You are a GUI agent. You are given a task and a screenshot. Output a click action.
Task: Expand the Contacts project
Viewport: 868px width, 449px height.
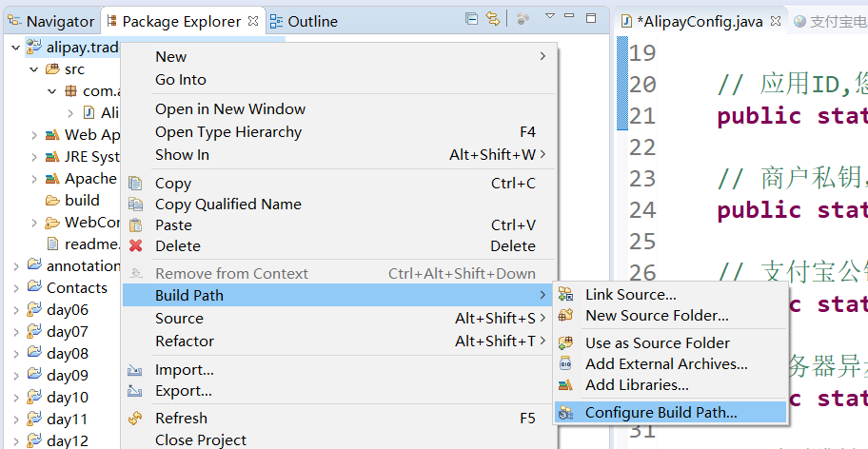tap(16, 288)
